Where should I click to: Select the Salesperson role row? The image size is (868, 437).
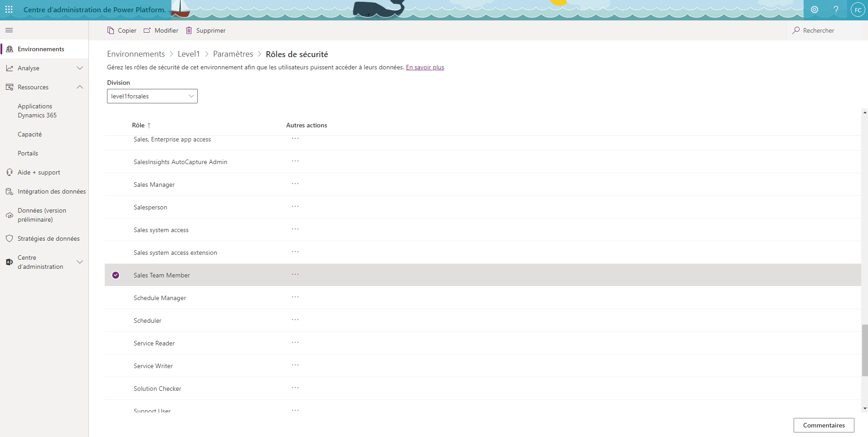tap(483, 207)
